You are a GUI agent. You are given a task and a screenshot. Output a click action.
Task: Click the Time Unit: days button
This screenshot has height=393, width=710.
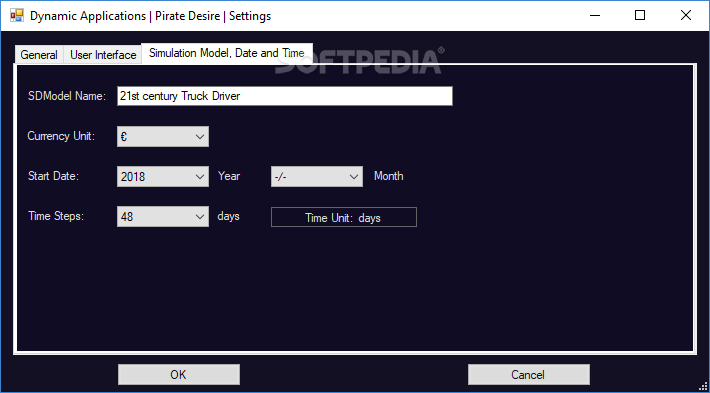click(x=344, y=217)
